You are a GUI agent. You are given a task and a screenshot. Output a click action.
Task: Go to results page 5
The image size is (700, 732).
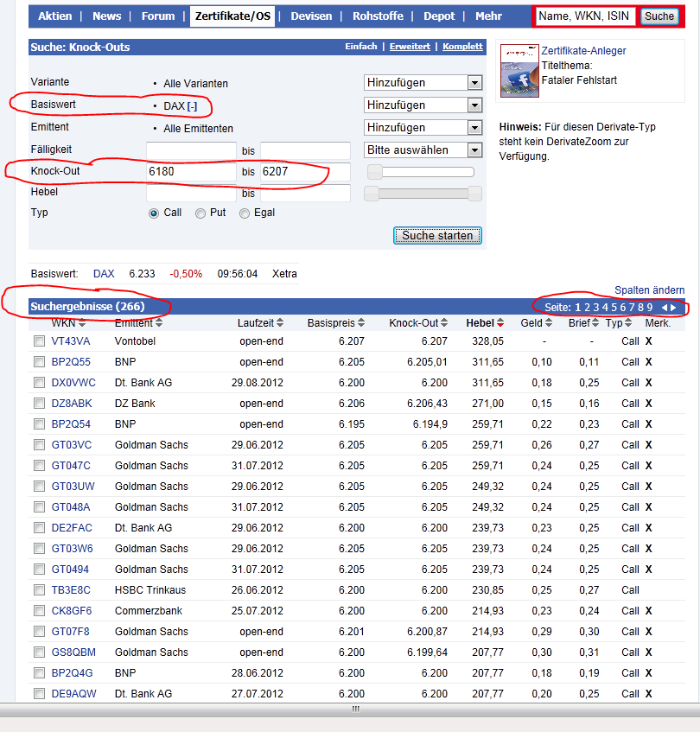click(x=614, y=308)
